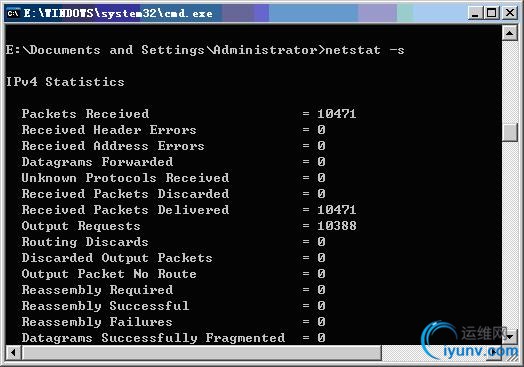Click the horizontal scrollbar left arrow
Viewport: 524px width, 367px height.
[x=13, y=353]
